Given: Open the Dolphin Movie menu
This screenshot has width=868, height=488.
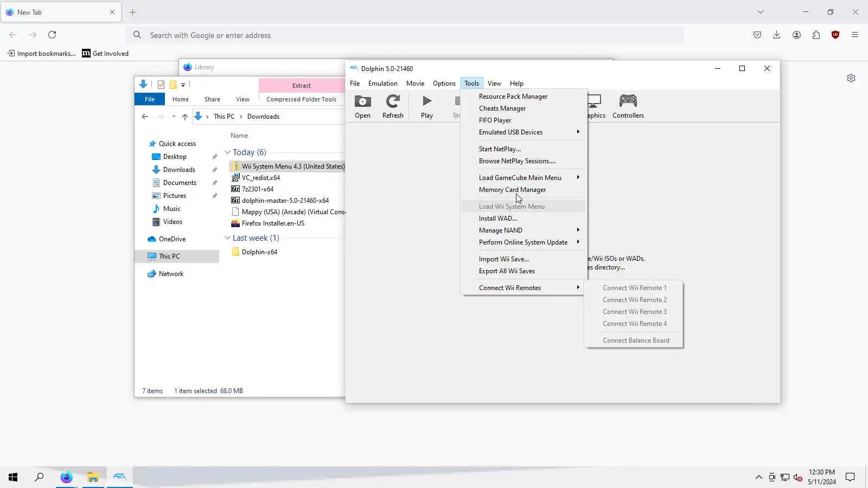Looking at the screenshot, I should coord(416,84).
